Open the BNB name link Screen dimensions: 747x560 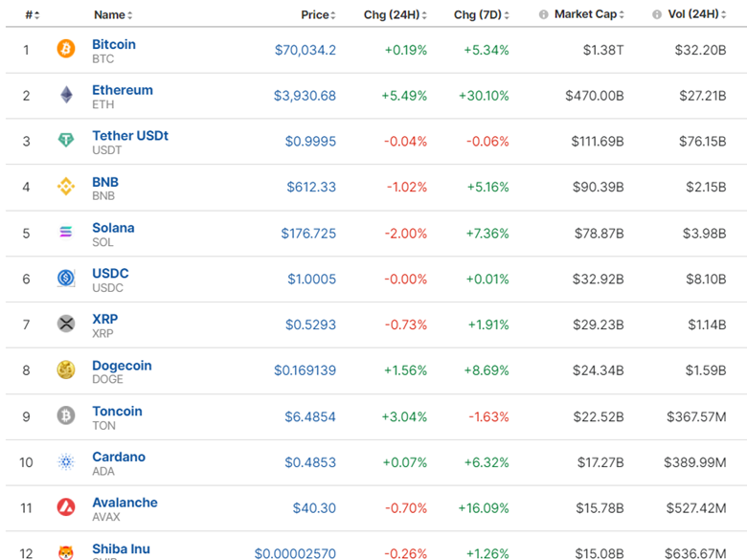(105, 182)
